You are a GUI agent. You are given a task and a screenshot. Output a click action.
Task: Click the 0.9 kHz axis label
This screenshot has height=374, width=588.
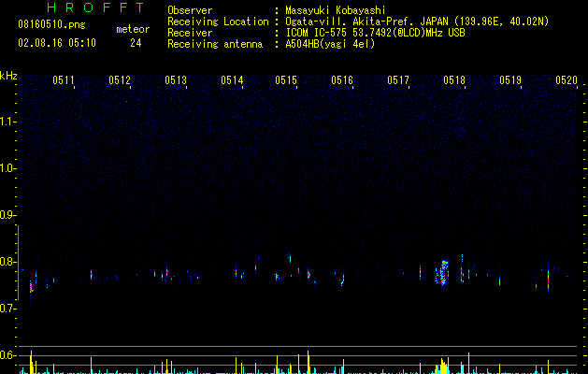point(8,215)
